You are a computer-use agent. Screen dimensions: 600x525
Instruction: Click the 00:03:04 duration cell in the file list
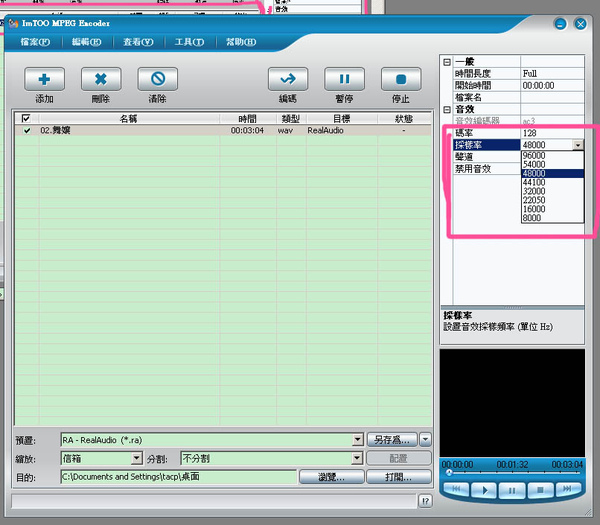(247, 130)
